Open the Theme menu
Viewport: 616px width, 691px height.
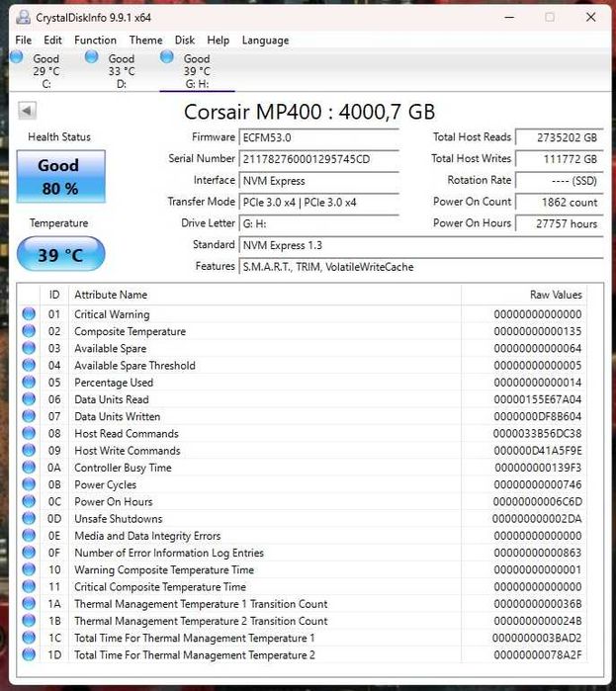click(x=146, y=41)
